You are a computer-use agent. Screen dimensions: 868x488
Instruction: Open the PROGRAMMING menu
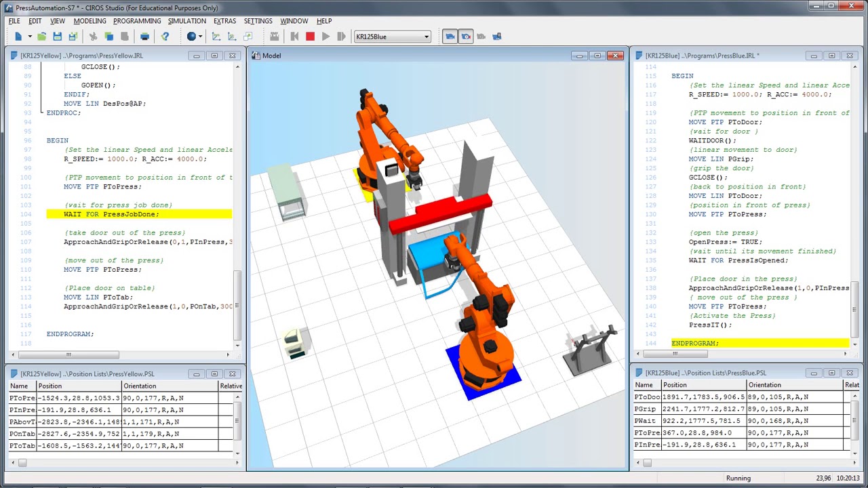coord(137,21)
